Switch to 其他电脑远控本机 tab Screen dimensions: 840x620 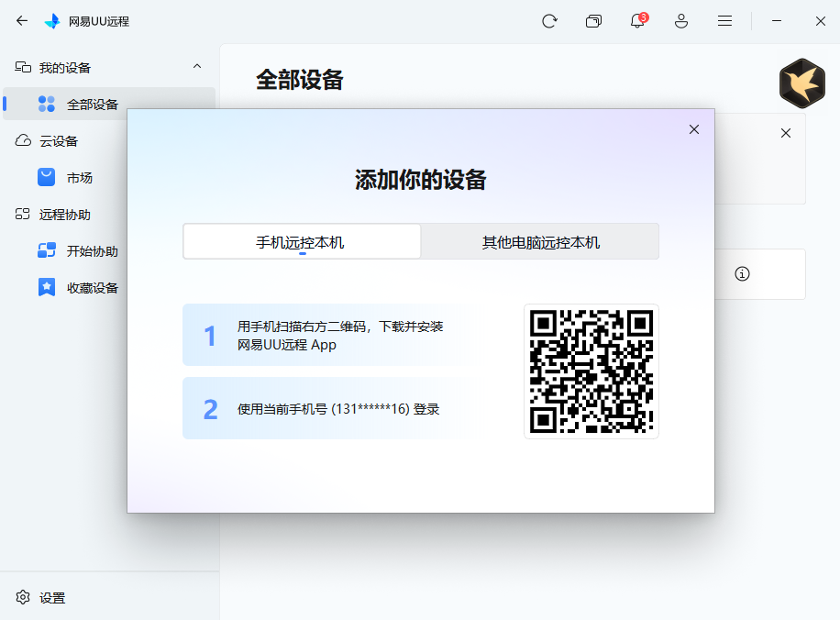point(540,242)
